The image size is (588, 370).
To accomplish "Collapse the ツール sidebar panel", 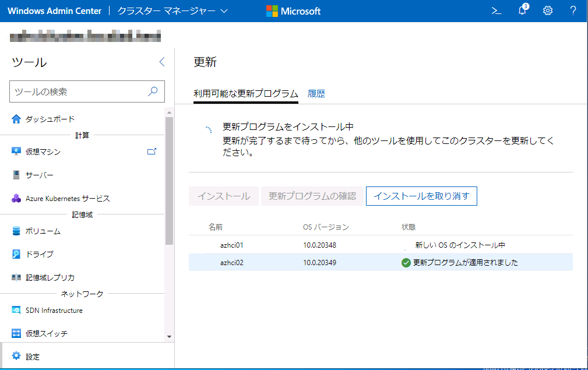I will pos(161,61).
